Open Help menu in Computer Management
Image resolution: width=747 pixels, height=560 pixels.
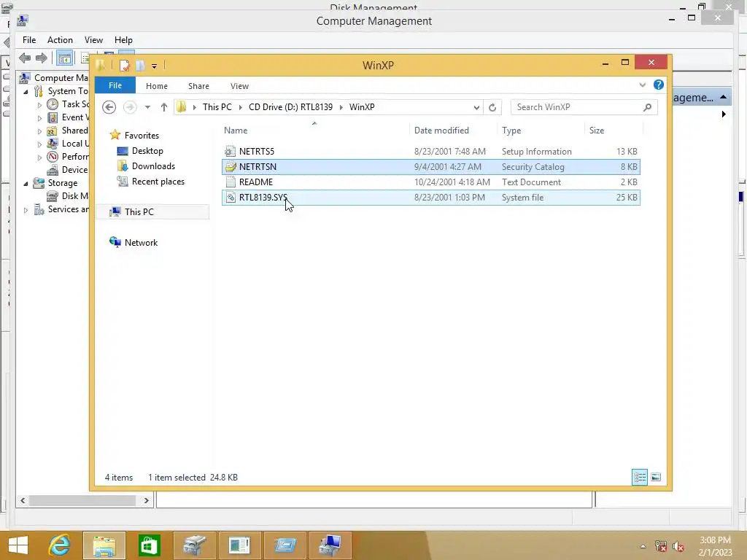click(x=123, y=40)
